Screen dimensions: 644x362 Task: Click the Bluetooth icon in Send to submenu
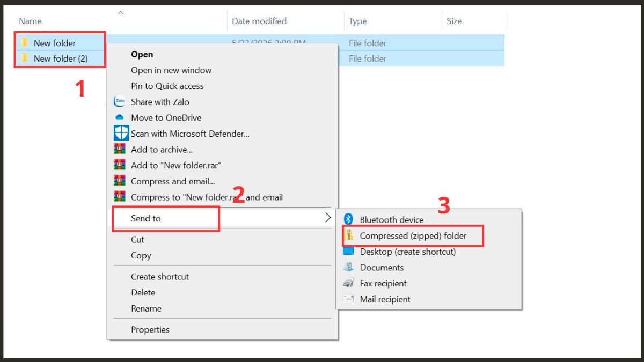(x=348, y=219)
